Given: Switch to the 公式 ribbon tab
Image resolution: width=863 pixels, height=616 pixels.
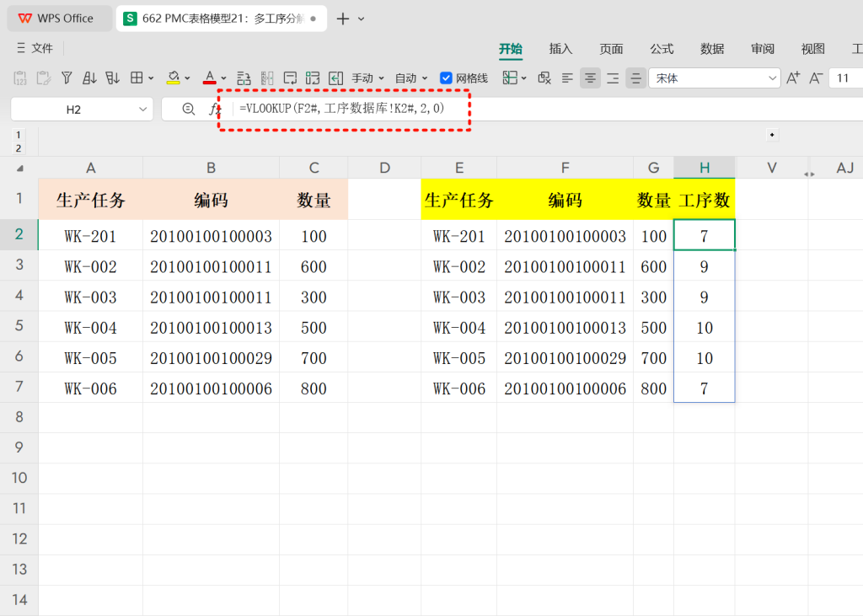Looking at the screenshot, I should pyautogui.click(x=662, y=49).
